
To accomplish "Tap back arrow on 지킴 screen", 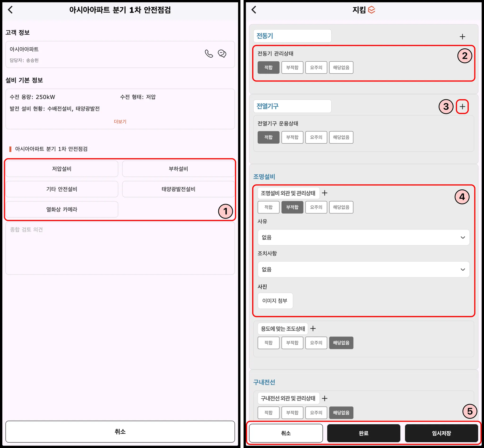I will tap(254, 10).
